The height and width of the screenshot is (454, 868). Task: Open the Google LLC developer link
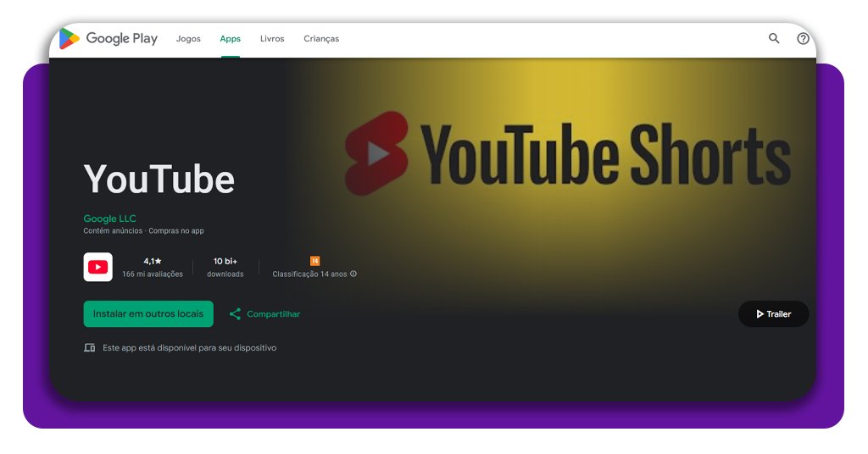pyautogui.click(x=109, y=219)
